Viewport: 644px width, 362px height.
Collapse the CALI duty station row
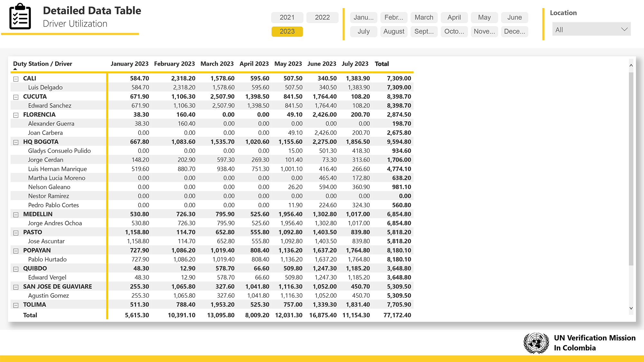(16, 79)
